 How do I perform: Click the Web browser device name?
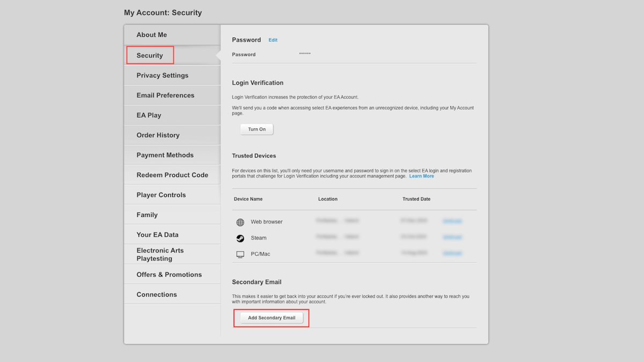click(x=267, y=222)
